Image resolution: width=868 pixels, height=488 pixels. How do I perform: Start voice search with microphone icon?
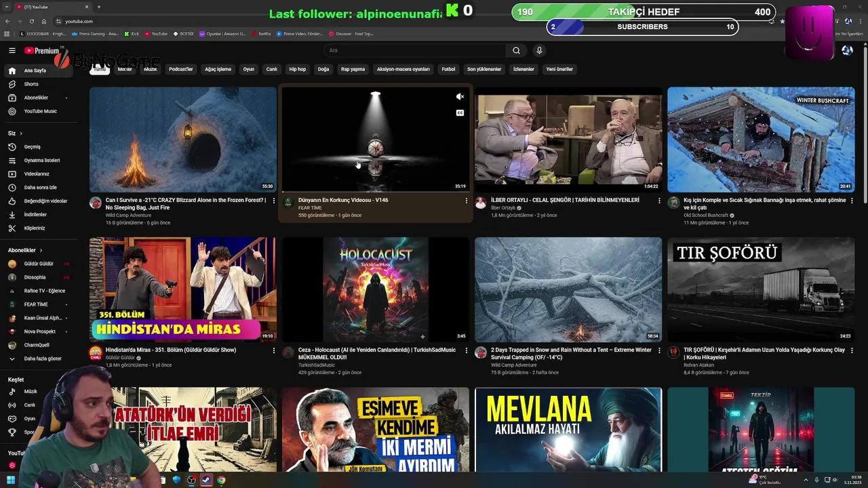coord(539,51)
